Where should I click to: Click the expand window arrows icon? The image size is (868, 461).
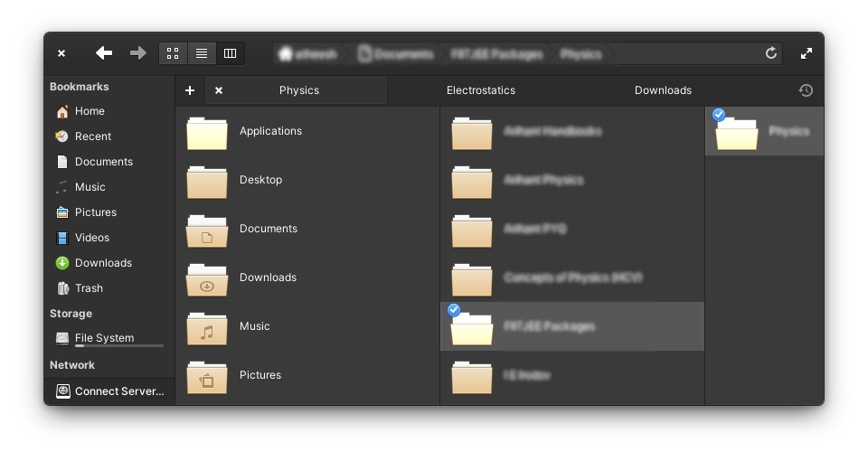coord(806,53)
